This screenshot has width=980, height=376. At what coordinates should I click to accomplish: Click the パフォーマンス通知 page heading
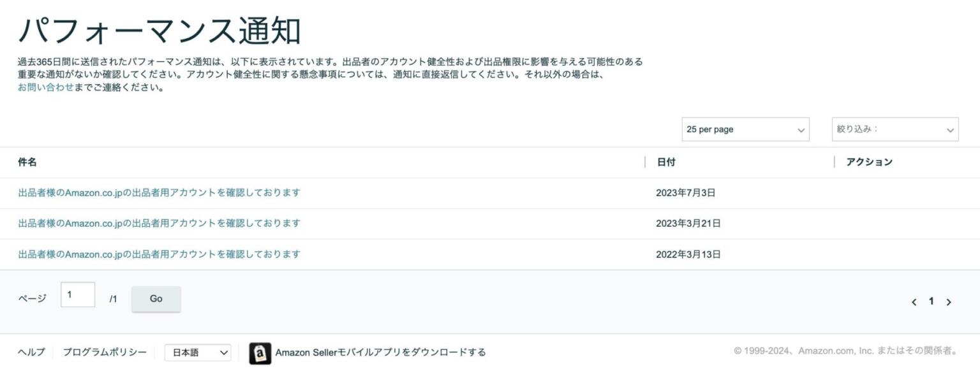[x=160, y=31]
